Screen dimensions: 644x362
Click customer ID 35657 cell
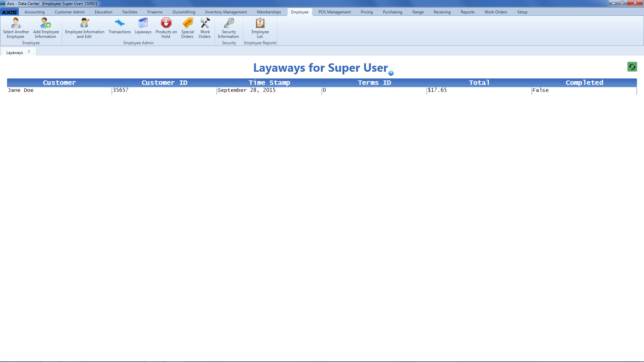[164, 90]
